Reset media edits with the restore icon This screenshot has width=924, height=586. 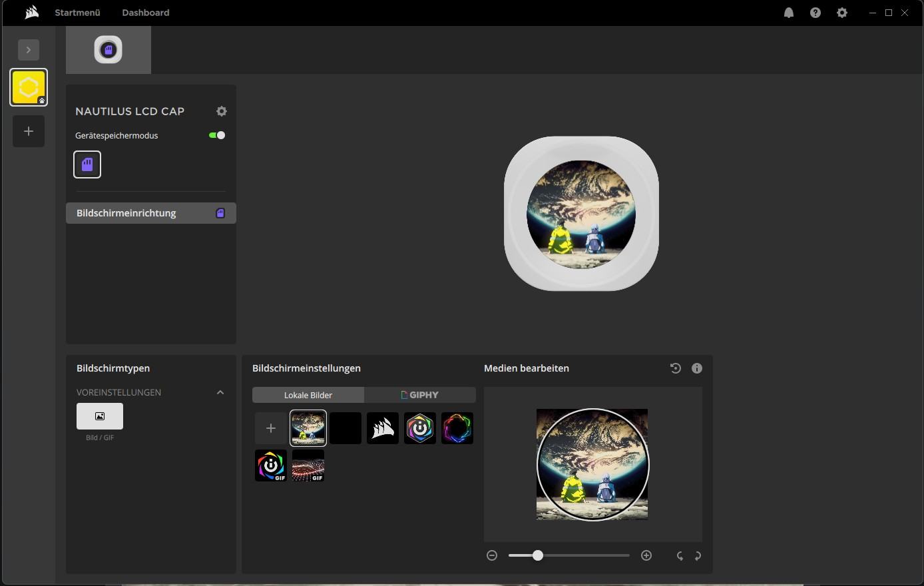tap(675, 368)
